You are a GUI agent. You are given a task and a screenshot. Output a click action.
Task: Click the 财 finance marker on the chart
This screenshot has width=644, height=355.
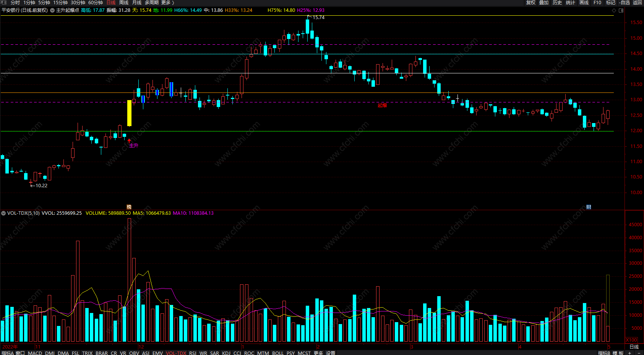point(589,207)
